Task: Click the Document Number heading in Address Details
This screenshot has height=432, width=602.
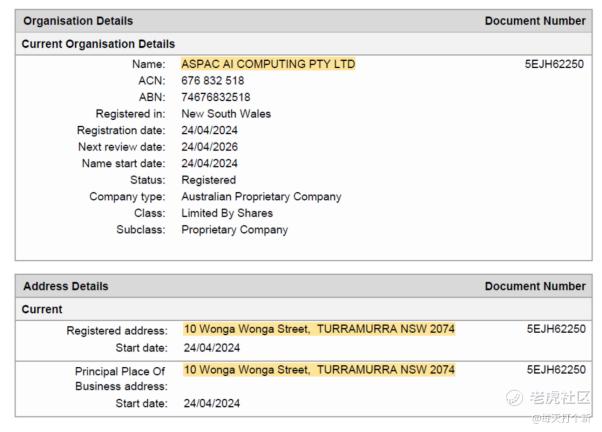Action: (535, 286)
